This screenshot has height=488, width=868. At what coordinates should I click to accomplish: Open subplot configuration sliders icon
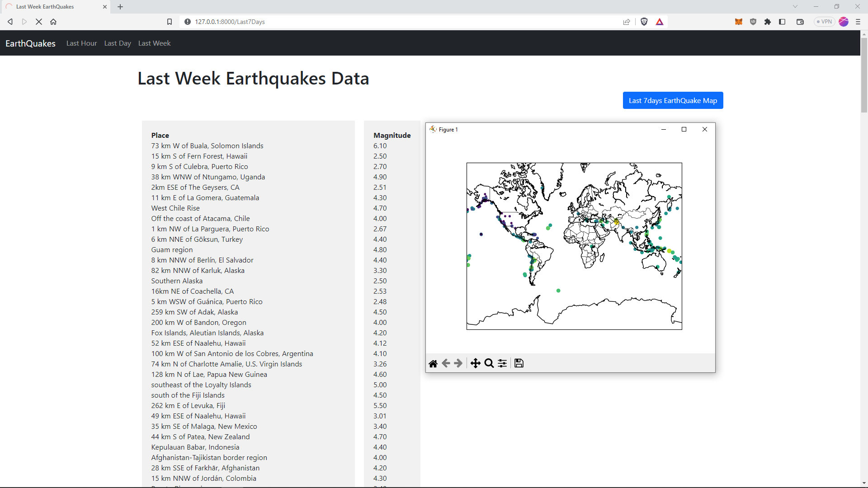pos(502,363)
